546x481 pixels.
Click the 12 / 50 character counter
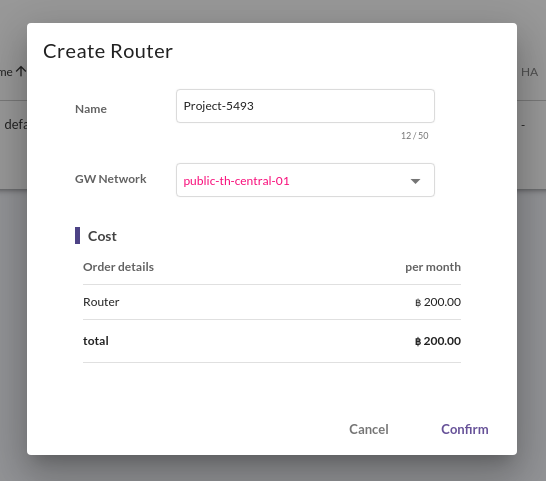point(414,135)
